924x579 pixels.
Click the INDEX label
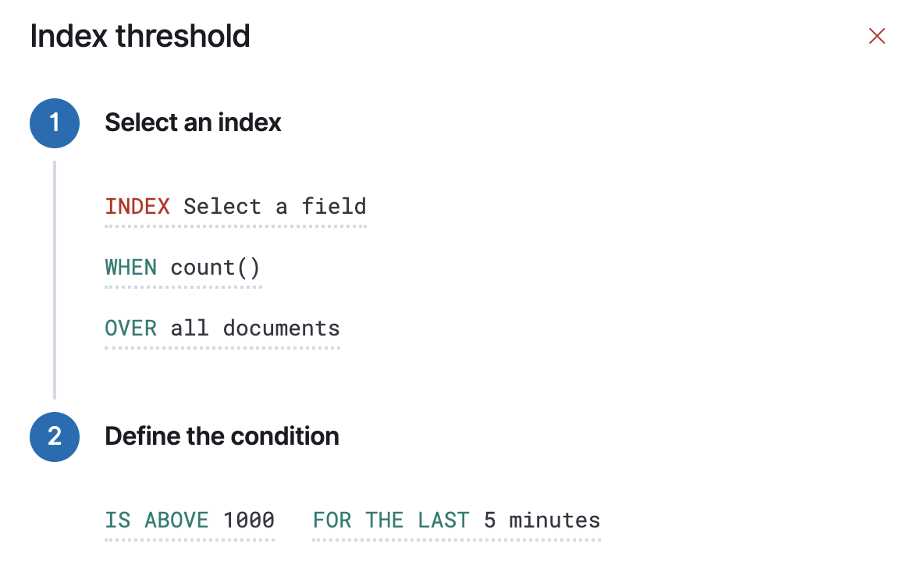tap(137, 207)
